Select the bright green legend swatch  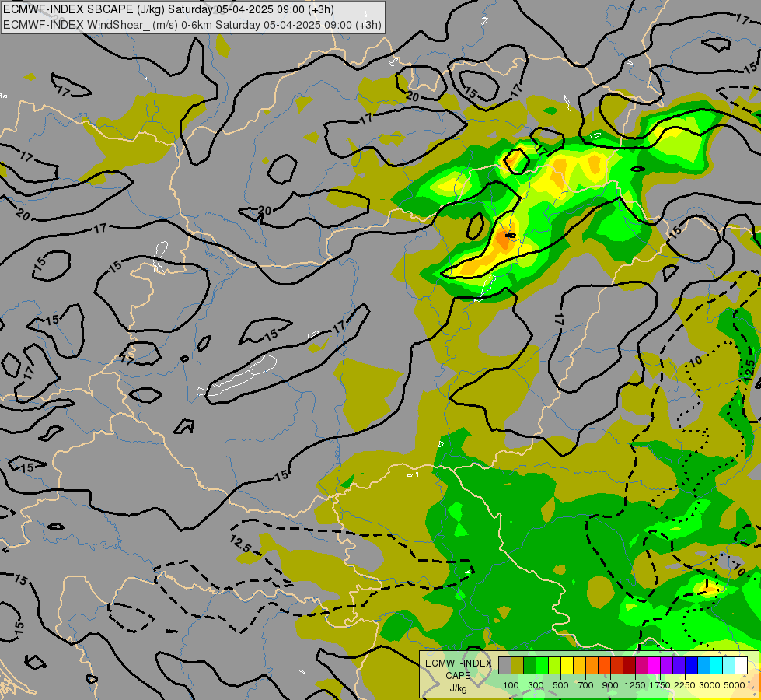542,665
